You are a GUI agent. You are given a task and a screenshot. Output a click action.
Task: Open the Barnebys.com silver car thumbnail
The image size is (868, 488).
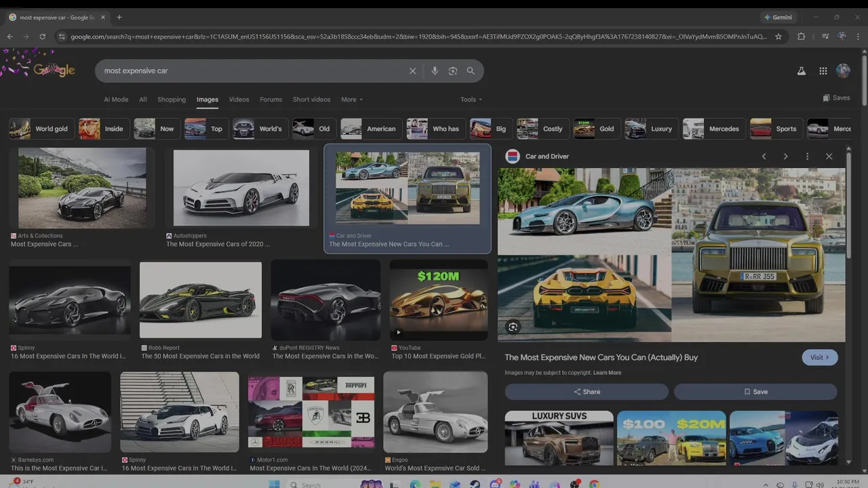[60, 412]
